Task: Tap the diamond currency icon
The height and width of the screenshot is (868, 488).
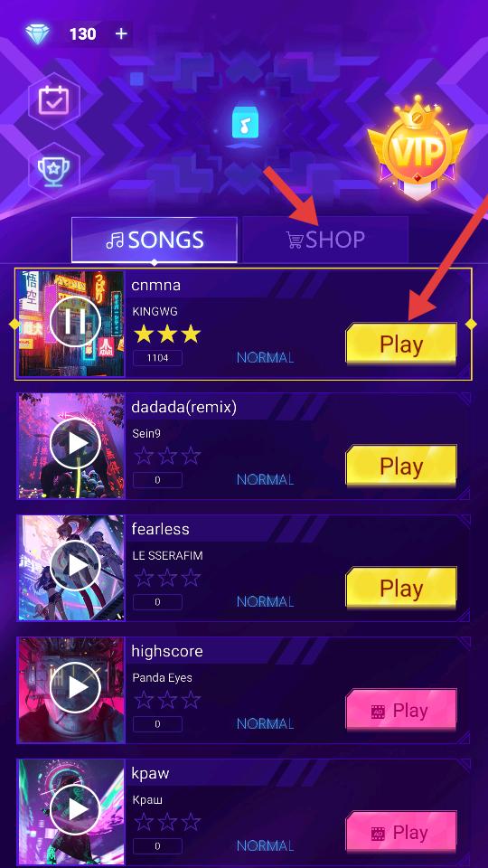Action: [38, 33]
